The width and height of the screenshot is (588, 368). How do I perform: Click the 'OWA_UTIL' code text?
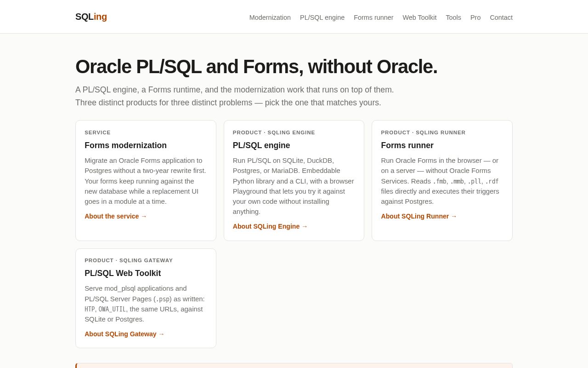pos(112,309)
